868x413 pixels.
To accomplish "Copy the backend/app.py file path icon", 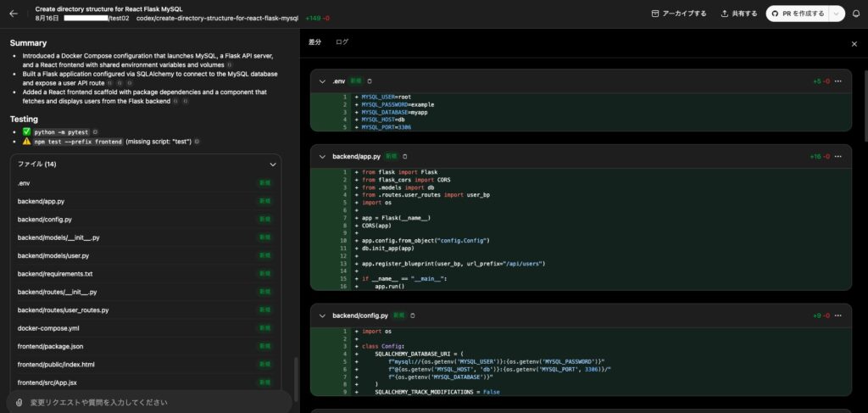I will 404,157.
